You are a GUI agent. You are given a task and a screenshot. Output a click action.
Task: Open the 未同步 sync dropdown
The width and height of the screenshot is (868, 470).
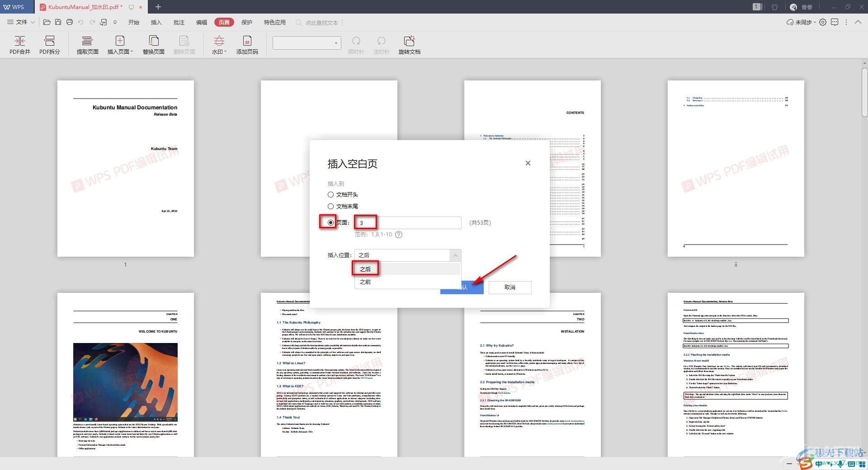point(801,22)
